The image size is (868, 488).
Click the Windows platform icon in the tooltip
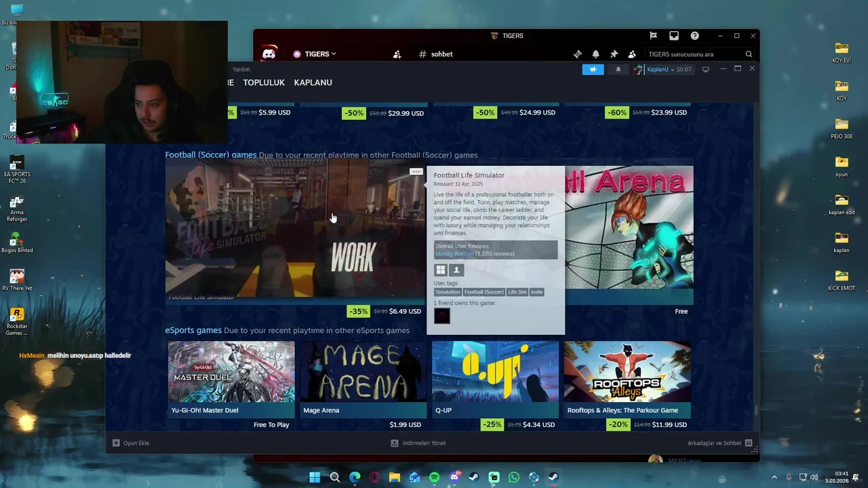tap(441, 270)
